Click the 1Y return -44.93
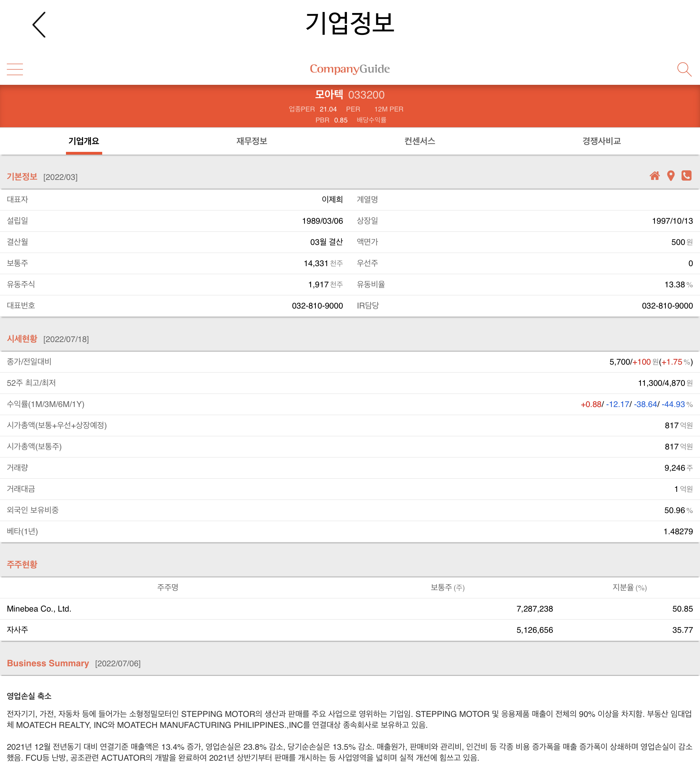 point(673,404)
